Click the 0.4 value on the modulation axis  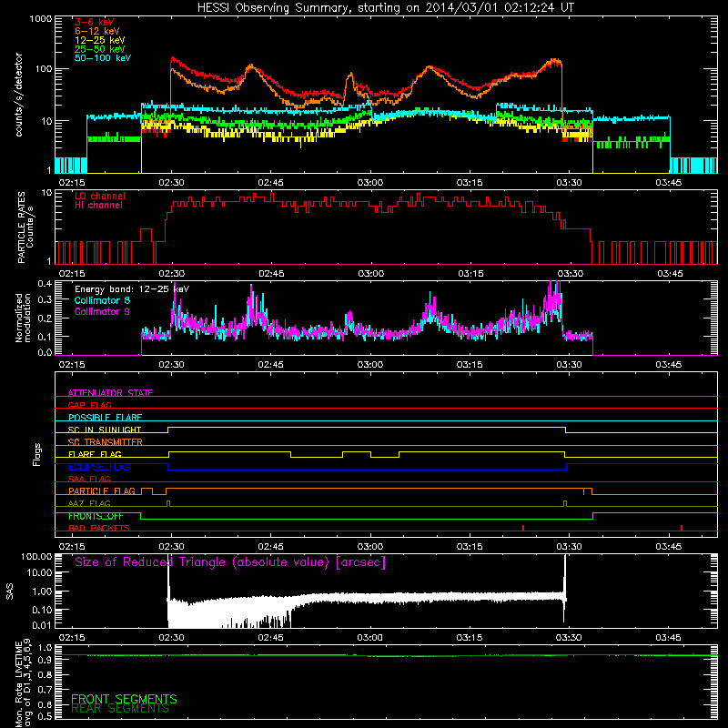point(45,283)
